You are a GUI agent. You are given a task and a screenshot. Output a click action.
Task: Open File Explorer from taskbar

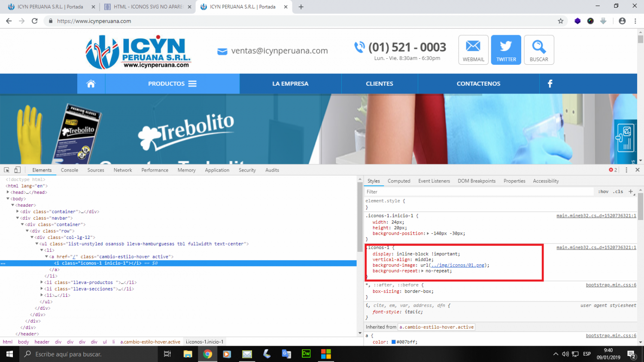pyautogui.click(x=188, y=354)
